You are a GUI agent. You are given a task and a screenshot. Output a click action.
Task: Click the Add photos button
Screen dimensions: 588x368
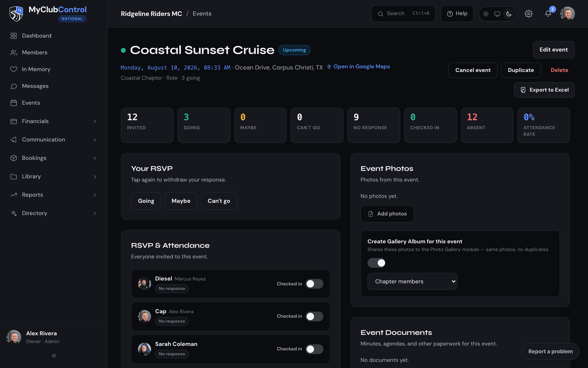click(x=387, y=214)
